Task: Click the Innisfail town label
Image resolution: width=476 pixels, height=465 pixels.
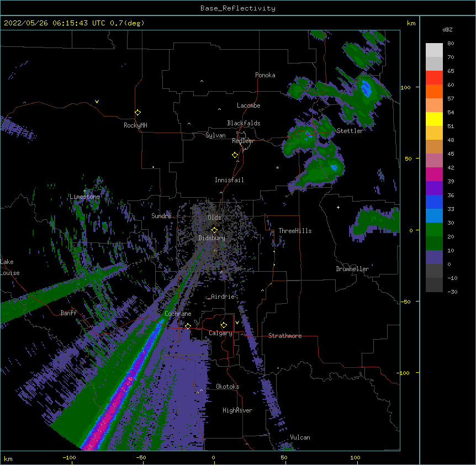Action: pyautogui.click(x=229, y=180)
